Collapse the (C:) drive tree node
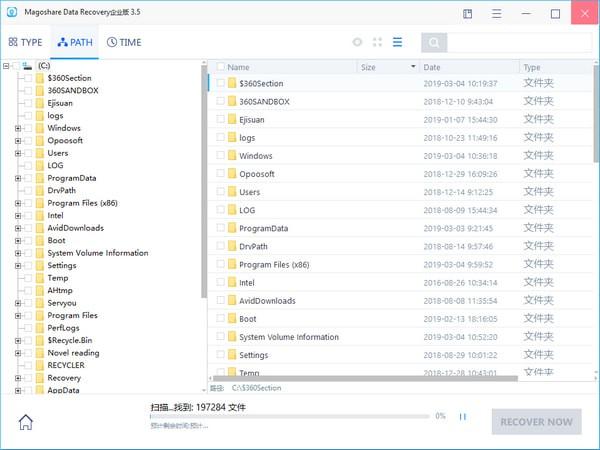Viewport: 600px width, 450px height. (x=6, y=66)
